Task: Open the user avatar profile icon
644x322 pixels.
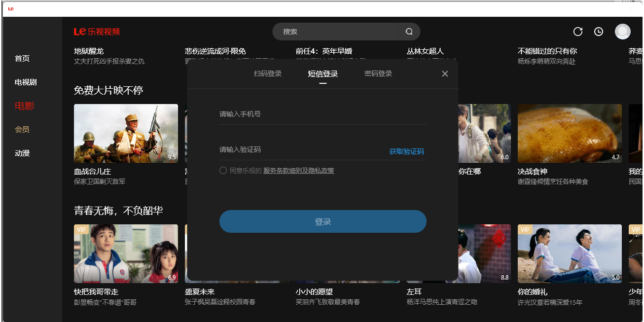Action: click(x=622, y=32)
